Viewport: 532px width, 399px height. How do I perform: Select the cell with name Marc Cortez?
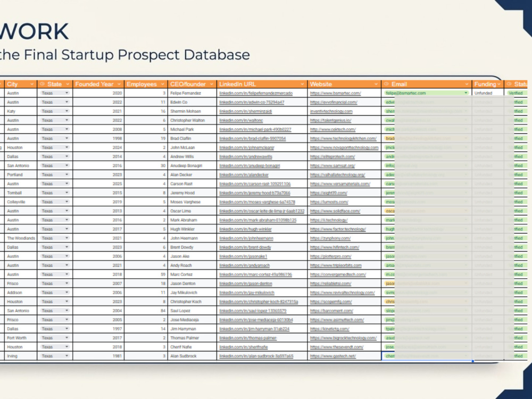pyautogui.click(x=192, y=275)
